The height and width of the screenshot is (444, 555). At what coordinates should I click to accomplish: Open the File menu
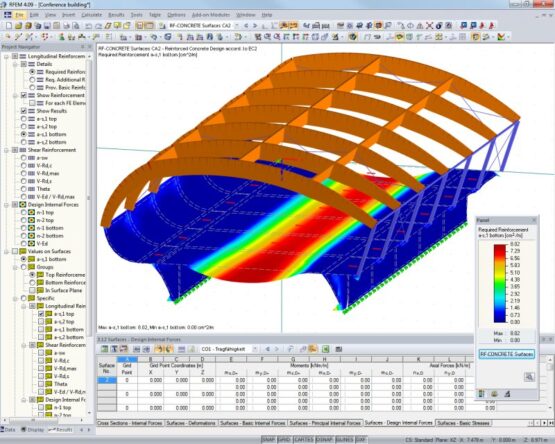[x=19, y=15]
